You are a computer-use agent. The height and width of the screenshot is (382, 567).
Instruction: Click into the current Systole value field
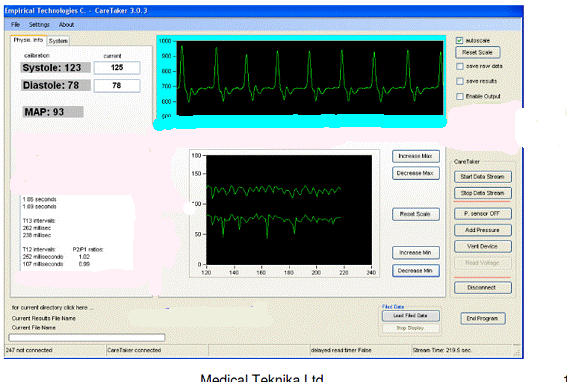[x=117, y=68]
